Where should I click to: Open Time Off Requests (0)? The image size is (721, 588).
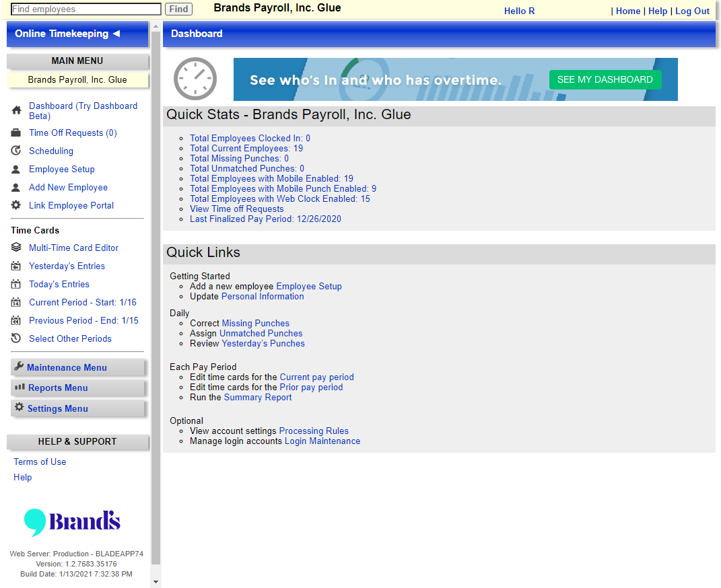(x=73, y=133)
